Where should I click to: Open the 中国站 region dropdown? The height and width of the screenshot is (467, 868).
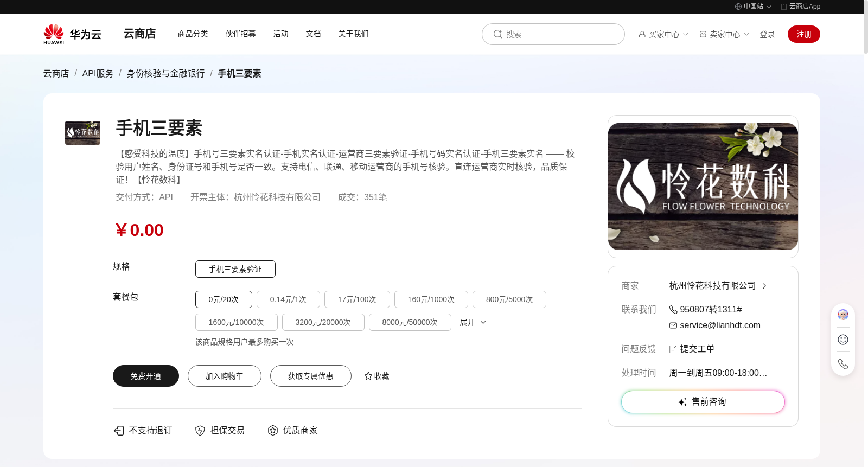753,7
